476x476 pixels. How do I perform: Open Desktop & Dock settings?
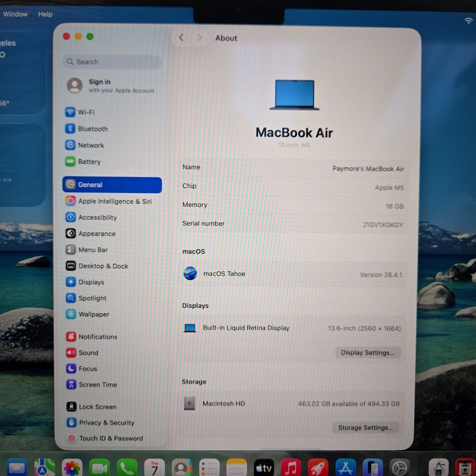coord(97,266)
